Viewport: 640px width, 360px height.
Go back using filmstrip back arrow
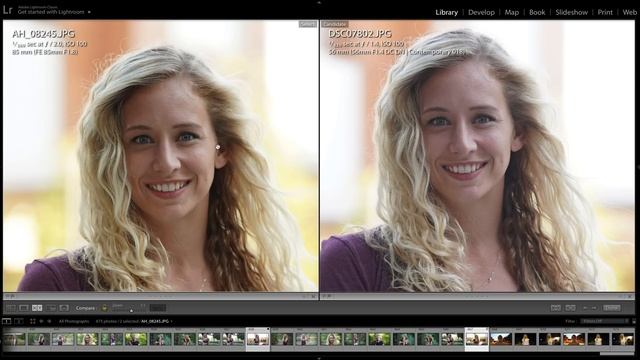[x=41, y=321]
